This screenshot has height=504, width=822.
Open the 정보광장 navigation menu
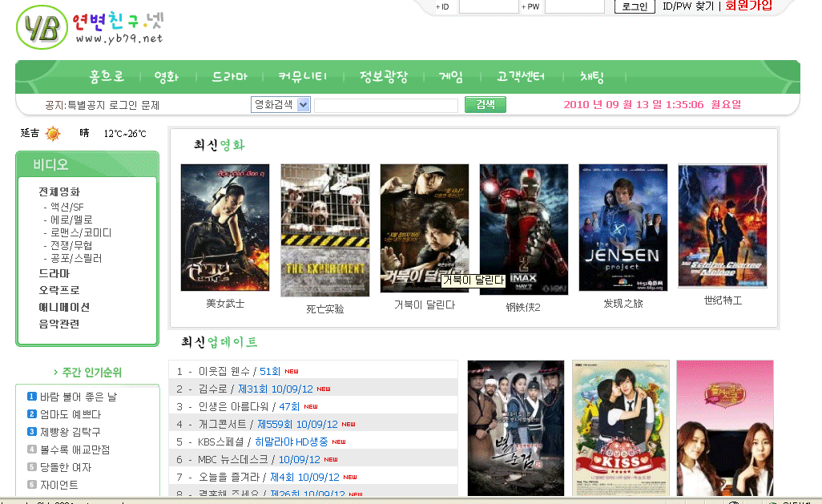click(384, 77)
